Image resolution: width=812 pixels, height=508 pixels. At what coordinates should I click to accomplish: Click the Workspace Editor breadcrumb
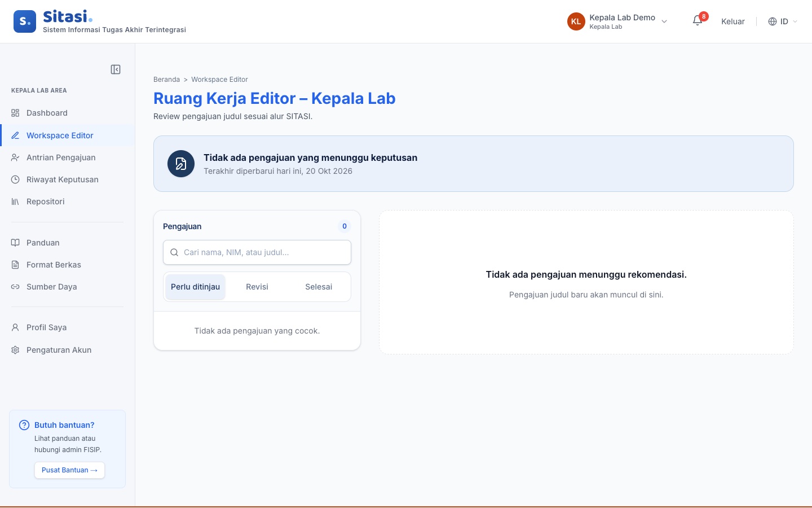(219, 80)
